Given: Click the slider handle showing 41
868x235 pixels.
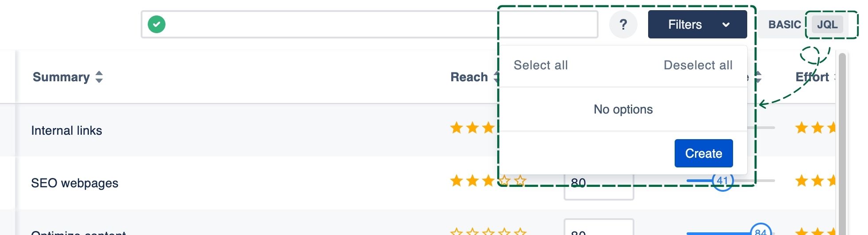Looking at the screenshot, I should (x=722, y=181).
